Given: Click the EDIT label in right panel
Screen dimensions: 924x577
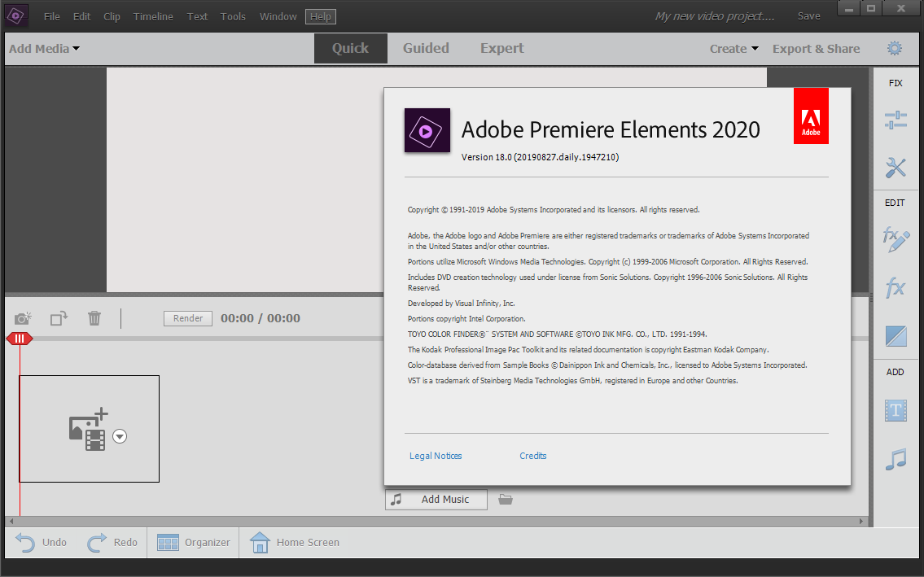Looking at the screenshot, I should point(895,203).
